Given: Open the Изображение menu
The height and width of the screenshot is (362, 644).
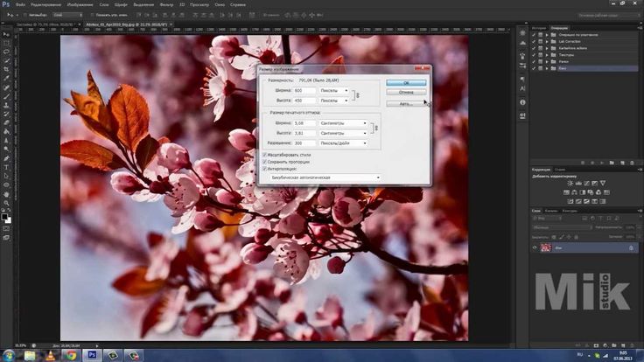Looking at the screenshot, I should (x=80, y=4).
